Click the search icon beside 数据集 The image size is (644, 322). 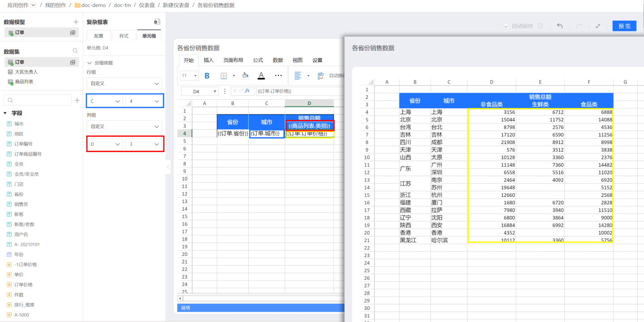[x=75, y=51]
